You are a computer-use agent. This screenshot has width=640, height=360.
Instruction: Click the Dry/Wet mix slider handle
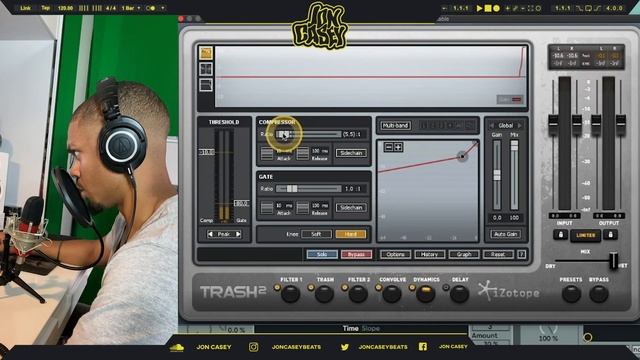(613, 260)
